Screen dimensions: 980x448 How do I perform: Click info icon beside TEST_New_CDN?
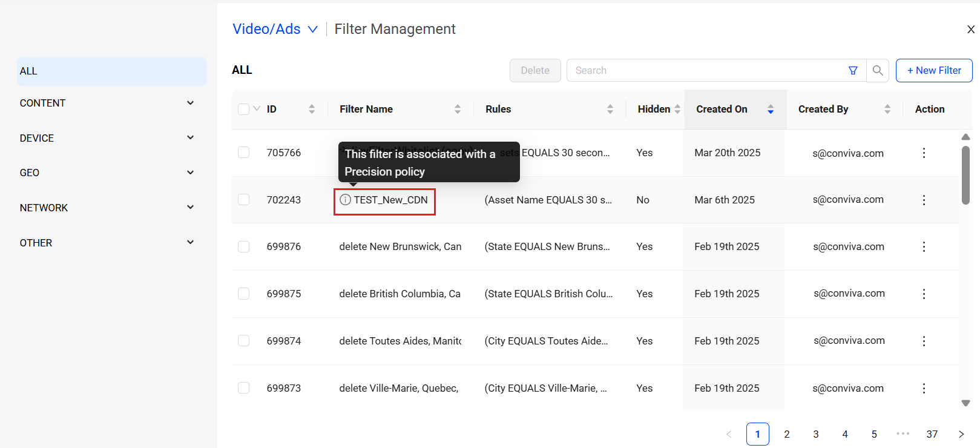pos(345,200)
